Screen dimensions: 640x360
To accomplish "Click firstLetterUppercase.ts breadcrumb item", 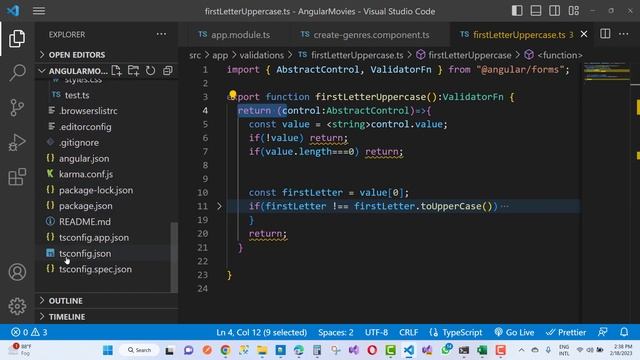I will pyautogui.click(x=351, y=55).
